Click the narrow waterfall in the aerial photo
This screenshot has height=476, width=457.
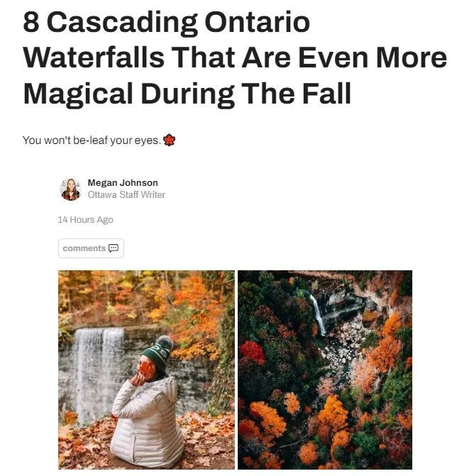point(318,314)
